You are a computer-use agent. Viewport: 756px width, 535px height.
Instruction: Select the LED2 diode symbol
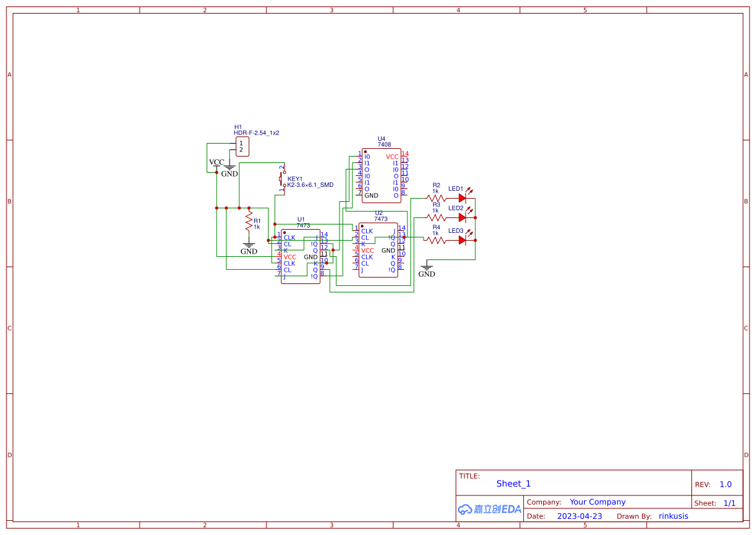[462, 218]
